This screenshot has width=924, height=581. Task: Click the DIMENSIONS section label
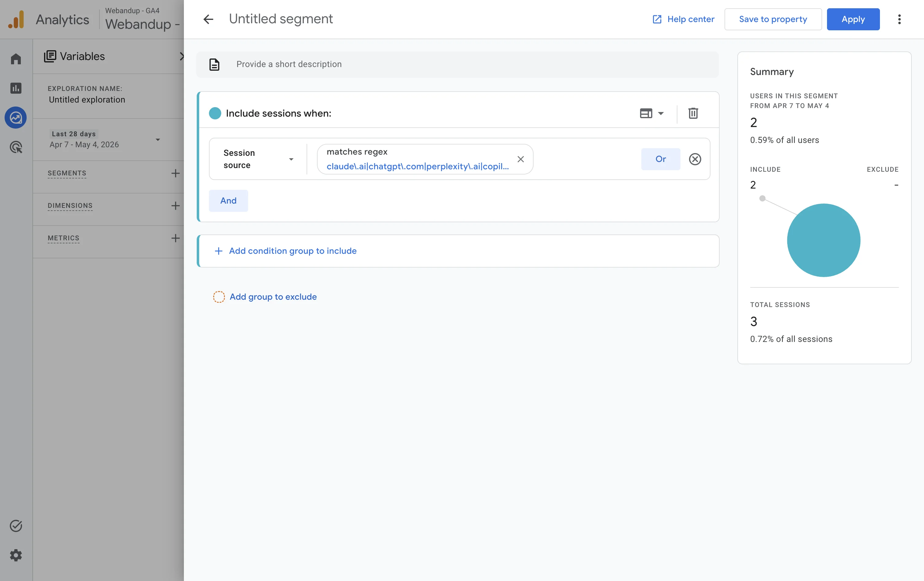[x=70, y=206]
